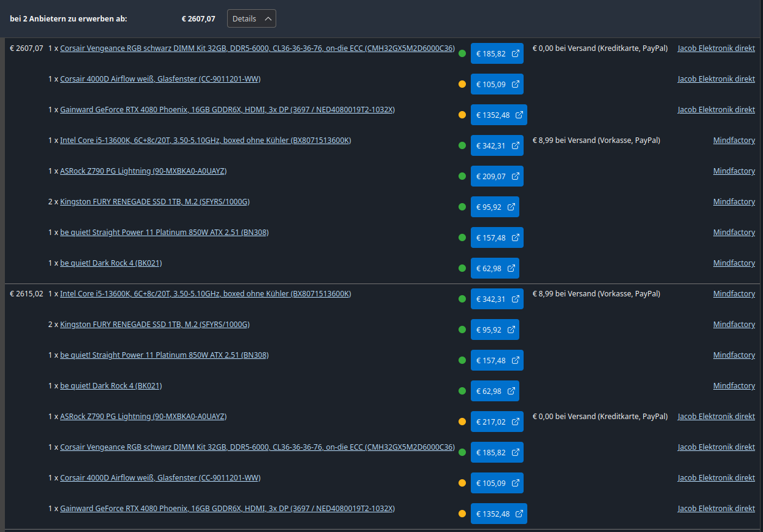This screenshot has width=763, height=532.
Task: Open € 62,98 Dark Rock 4 offer in € 2607,07 group
Action: [495, 268]
